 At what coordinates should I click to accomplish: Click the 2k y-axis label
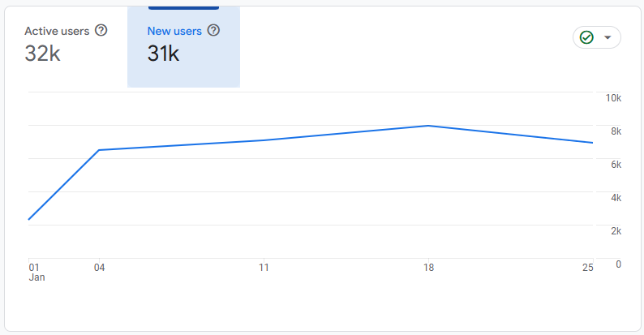616,231
